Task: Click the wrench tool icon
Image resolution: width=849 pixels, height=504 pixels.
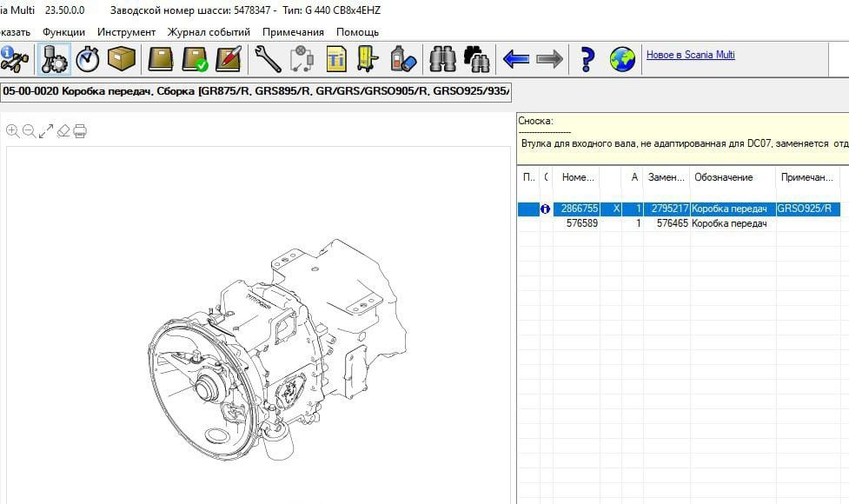Action: click(267, 59)
